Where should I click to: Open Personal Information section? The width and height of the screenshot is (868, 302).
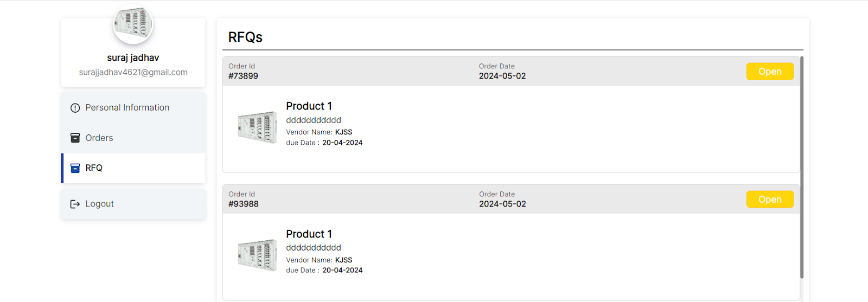click(x=133, y=108)
